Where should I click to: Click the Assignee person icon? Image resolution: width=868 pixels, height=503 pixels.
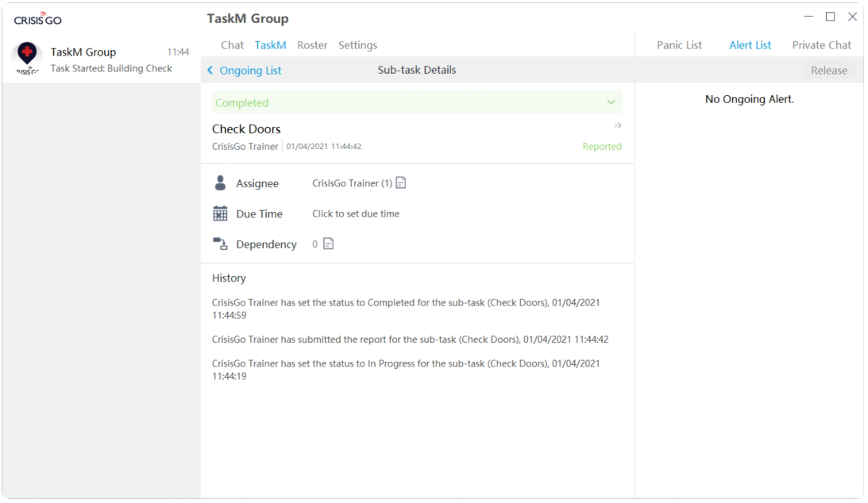coord(220,183)
